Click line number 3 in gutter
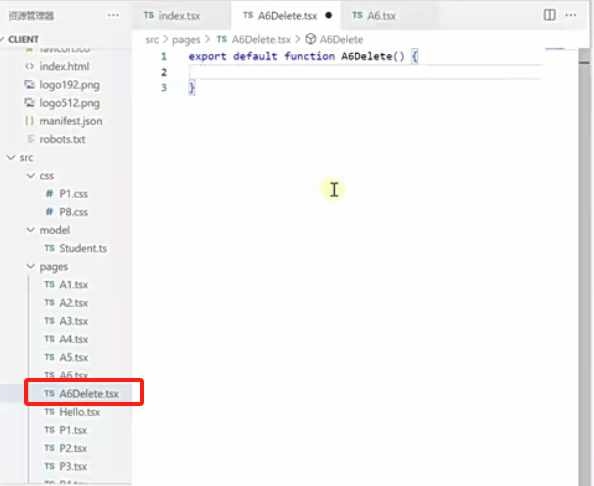This screenshot has height=486, width=594. tap(164, 88)
